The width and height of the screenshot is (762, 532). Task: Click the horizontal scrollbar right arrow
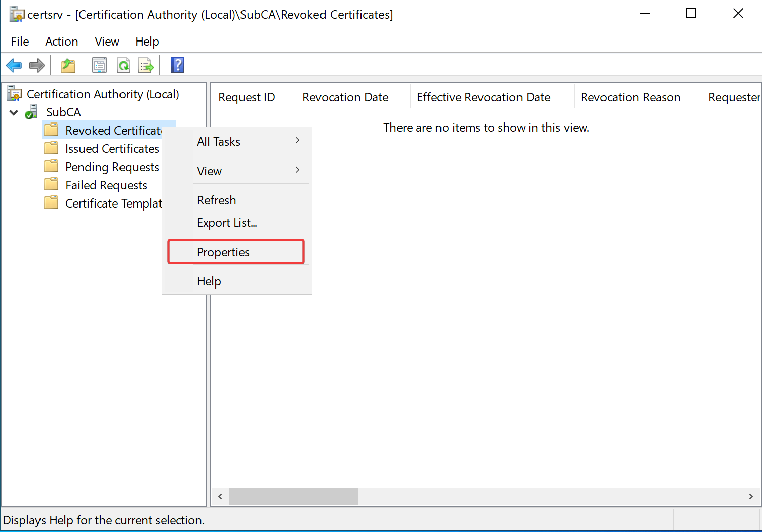(x=750, y=497)
